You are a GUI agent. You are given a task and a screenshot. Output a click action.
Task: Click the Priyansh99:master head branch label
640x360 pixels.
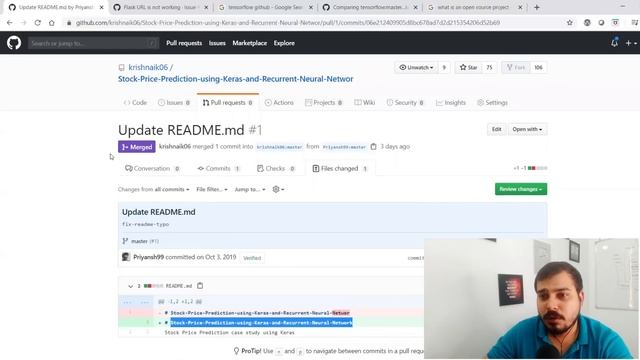pos(344,147)
